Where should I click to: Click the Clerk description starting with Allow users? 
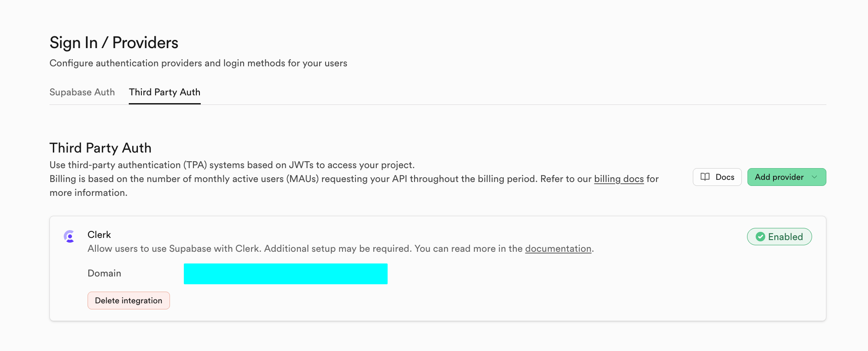coord(303,249)
